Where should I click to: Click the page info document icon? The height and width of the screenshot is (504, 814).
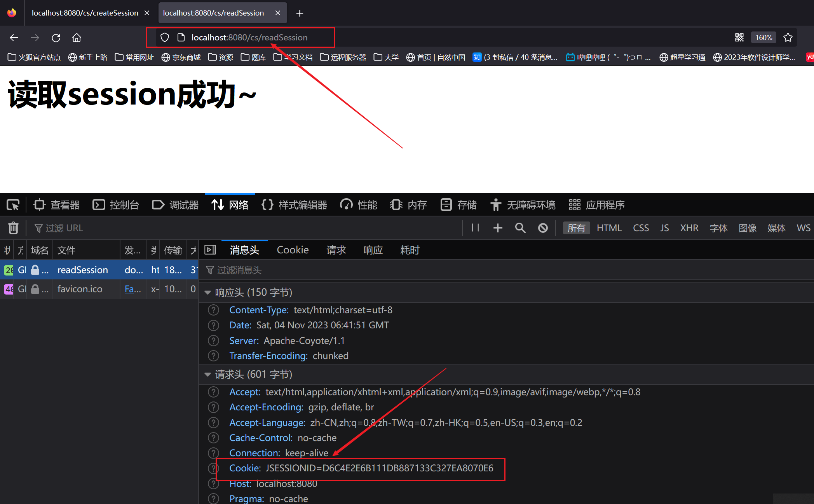point(181,38)
